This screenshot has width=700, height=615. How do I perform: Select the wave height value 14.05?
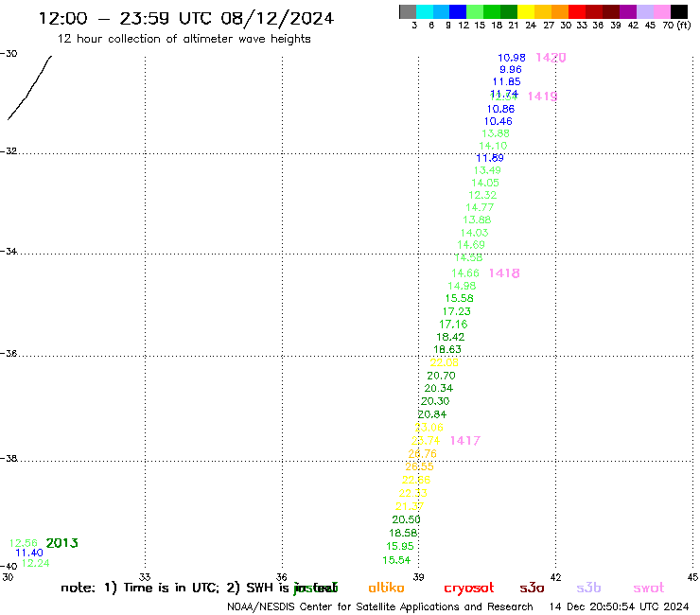click(x=485, y=184)
